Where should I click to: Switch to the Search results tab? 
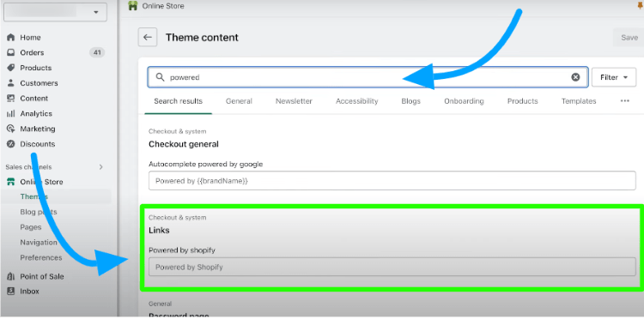[179, 101]
